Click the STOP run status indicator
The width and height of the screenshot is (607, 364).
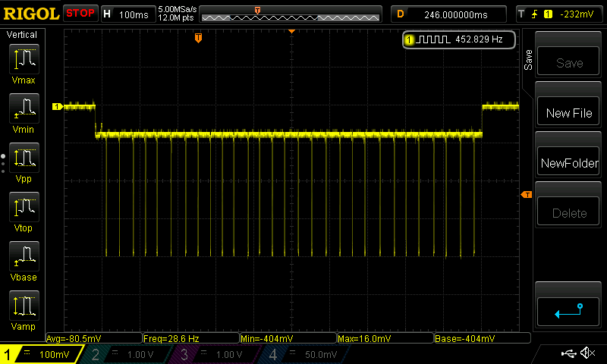(x=80, y=14)
